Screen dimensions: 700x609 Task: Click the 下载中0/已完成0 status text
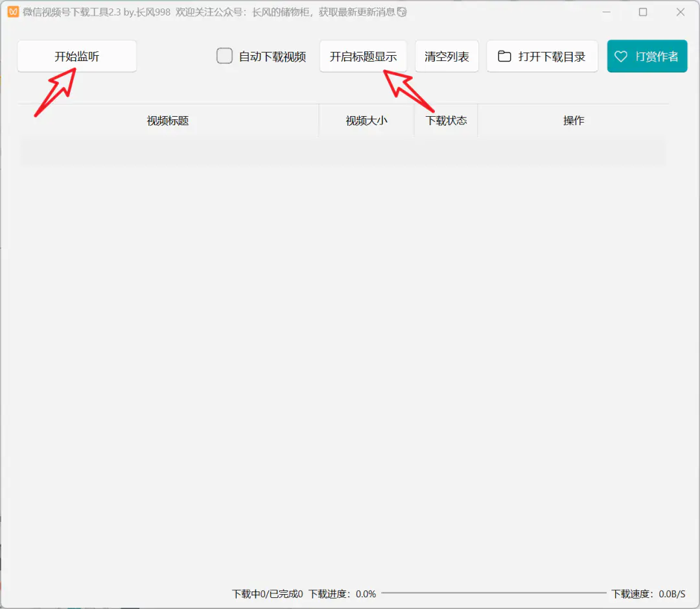268,594
